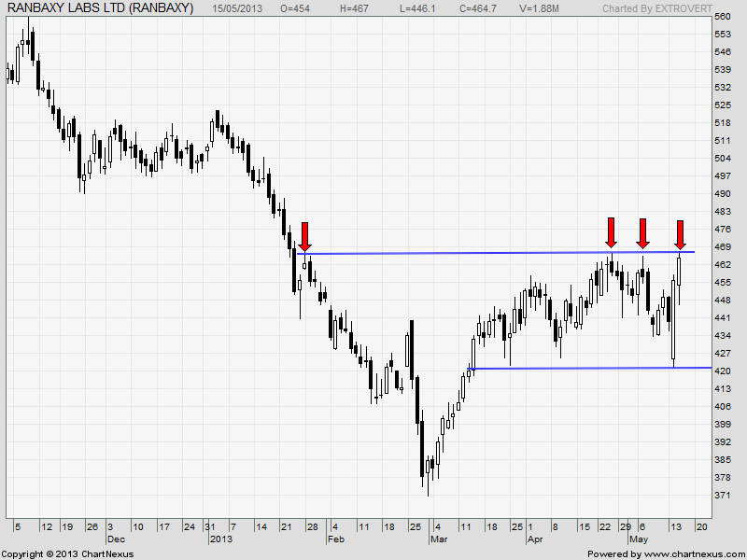Click the Dec label on the date axis
This screenshot has width=747, height=560.
115,539
